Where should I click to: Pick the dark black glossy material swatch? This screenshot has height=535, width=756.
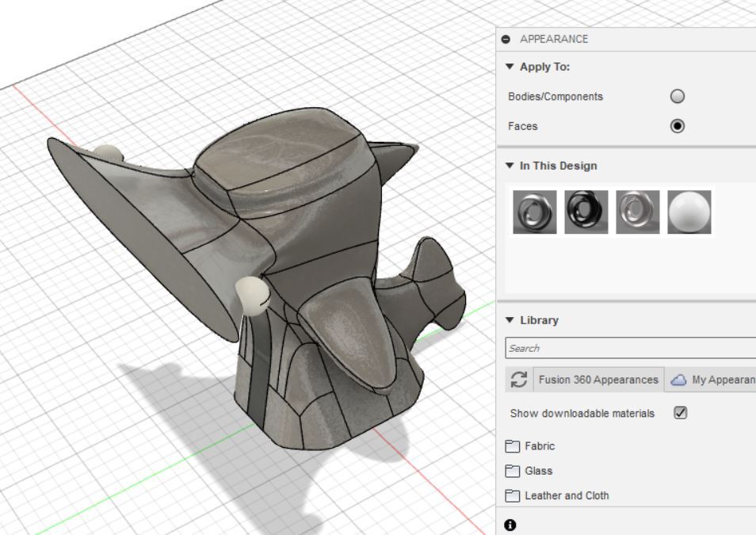pyautogui.click(x=586, y=212)
